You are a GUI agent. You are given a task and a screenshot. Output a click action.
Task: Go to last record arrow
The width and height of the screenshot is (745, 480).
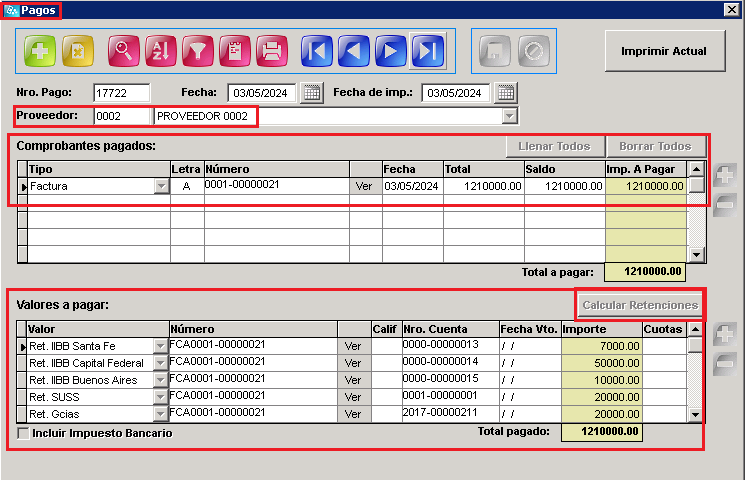pyautogui.click(x=428, y=51)
